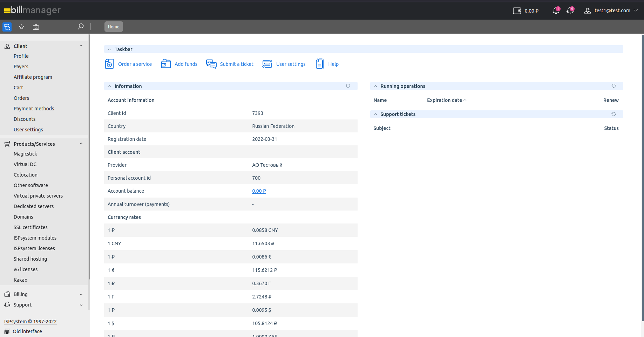Sort by Expiration date column
The height and width of the screenshot is (337, 644).
[447, 100]
